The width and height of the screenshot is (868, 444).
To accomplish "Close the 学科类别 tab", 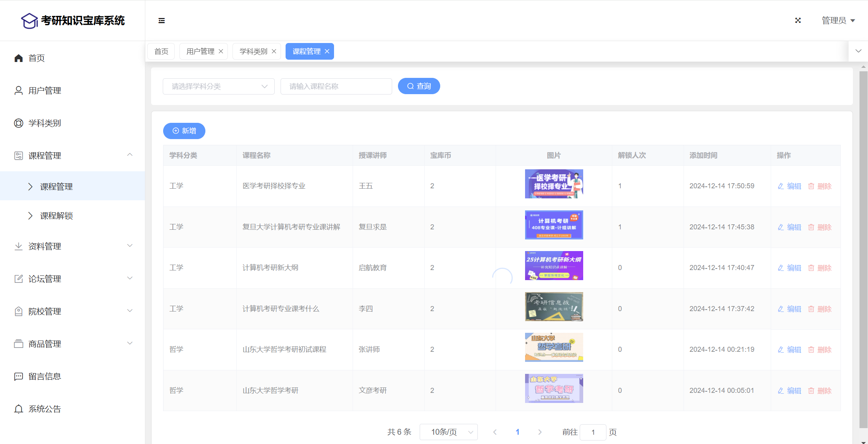I will (x=274, y=52).
